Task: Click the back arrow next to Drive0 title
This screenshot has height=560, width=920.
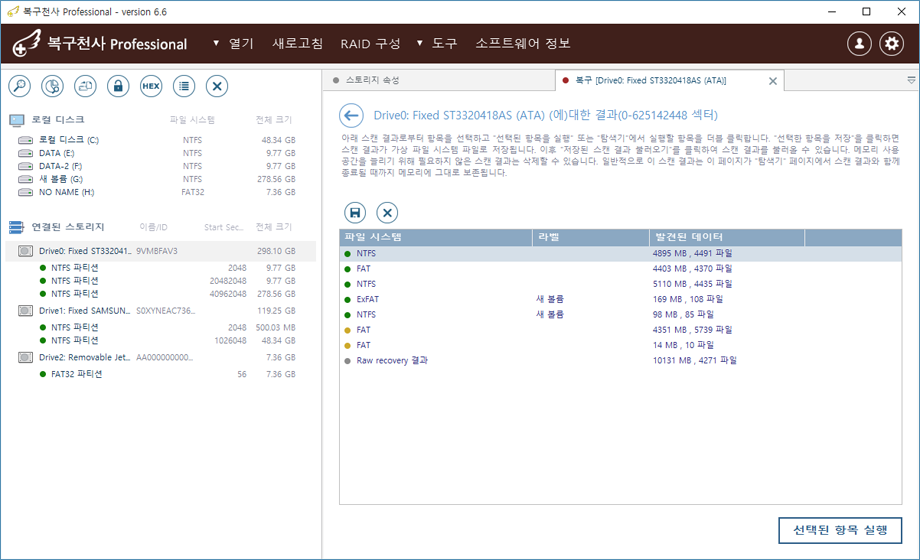Action: coord(351,116)
